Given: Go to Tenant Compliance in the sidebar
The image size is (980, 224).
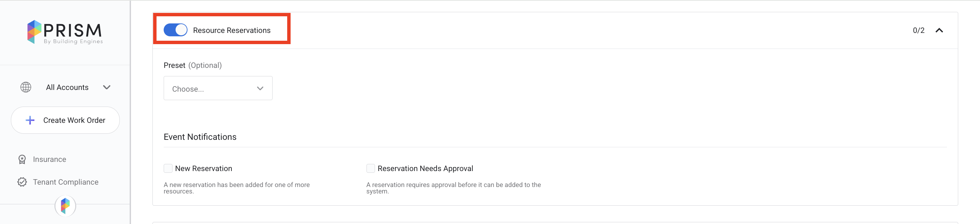Looking at the screenshot, I should [65, 182].
